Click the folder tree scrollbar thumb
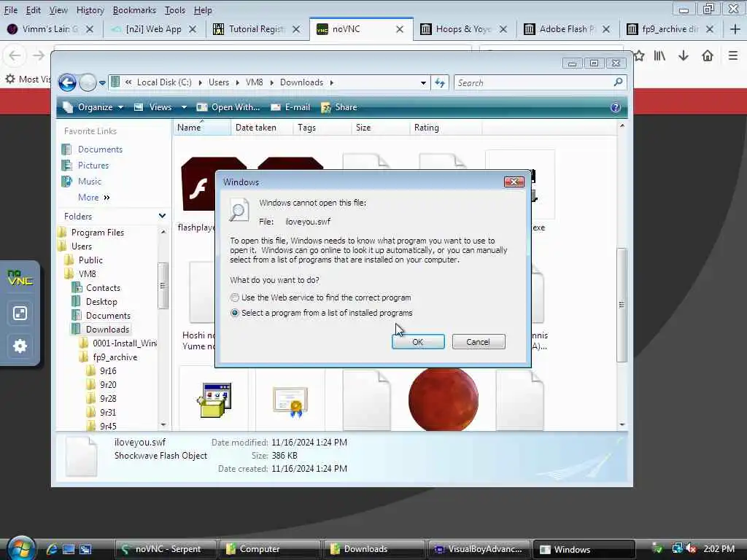 (163, 286)
